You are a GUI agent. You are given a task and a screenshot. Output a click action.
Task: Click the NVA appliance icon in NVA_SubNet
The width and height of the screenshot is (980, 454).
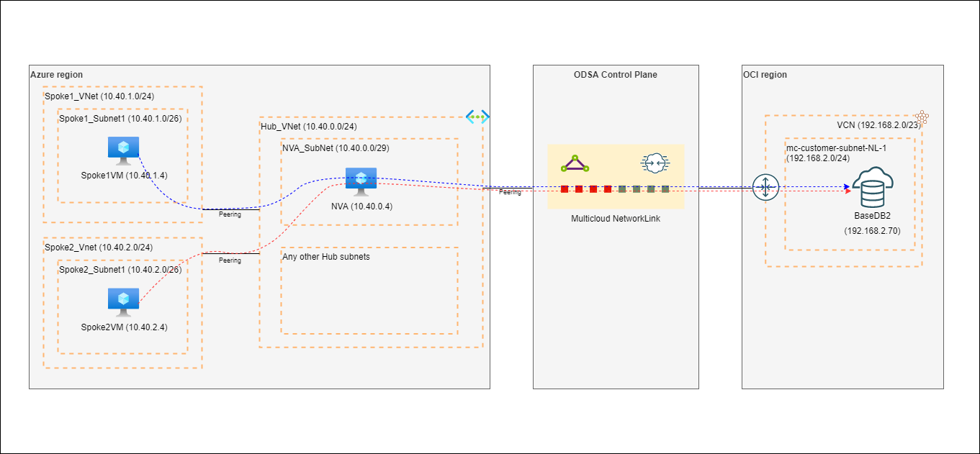pos(360,179)
